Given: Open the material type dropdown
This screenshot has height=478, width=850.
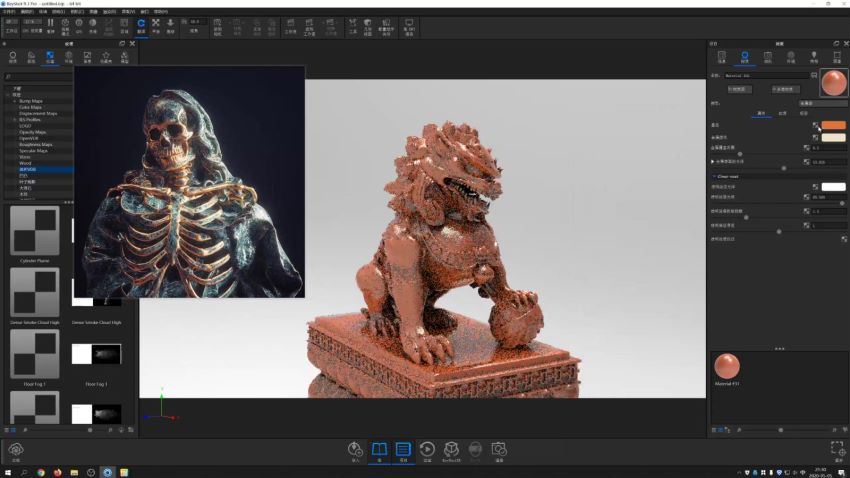Looking at the screenshot, I should coord(823,102).
